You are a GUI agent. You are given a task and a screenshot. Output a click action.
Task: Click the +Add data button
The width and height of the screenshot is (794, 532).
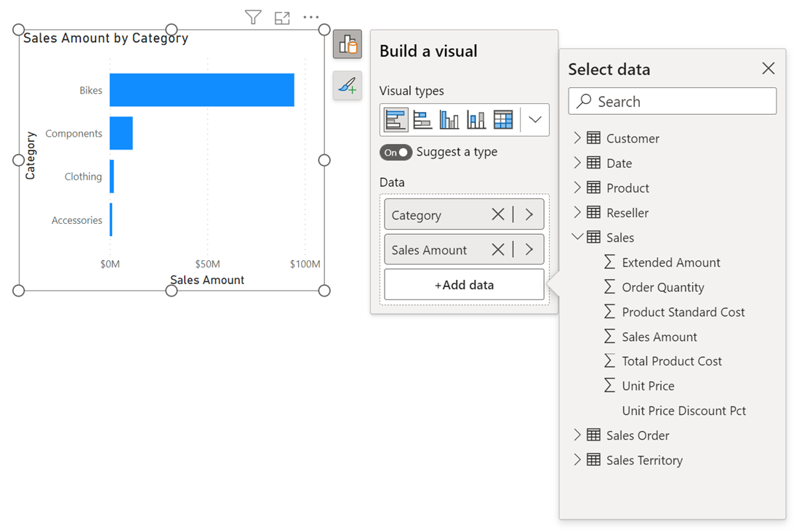pyautogui.click(x=464, y=285)
